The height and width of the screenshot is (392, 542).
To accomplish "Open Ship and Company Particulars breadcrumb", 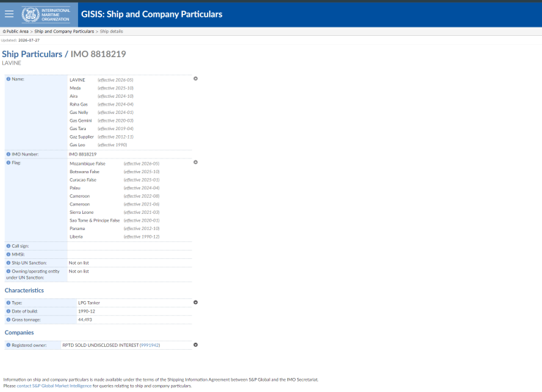I will [64, 32].
